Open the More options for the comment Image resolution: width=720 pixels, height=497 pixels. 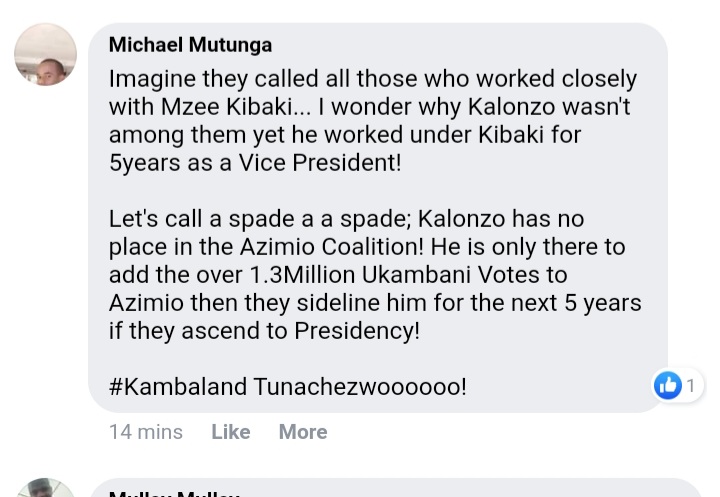(x=302, y=432)
